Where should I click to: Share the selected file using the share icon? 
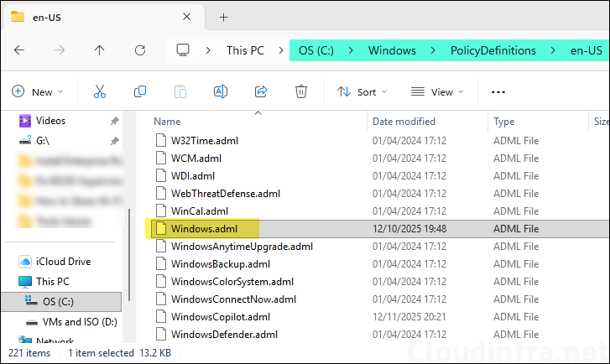coord(261,91)
